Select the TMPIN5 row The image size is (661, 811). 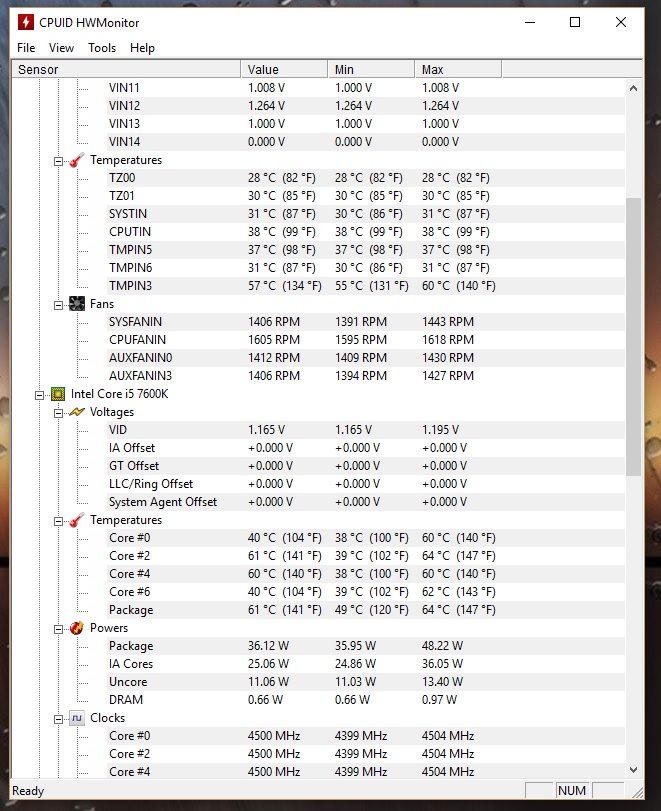(365, 250)
